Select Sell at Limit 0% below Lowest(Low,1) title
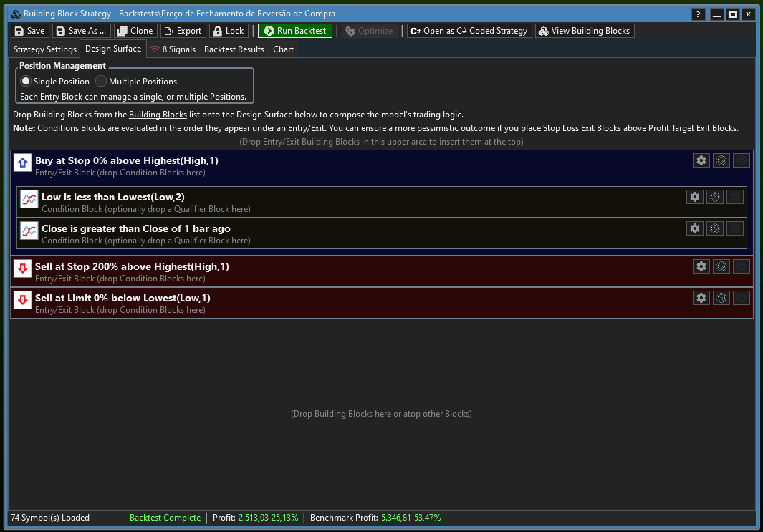Screen dimensions: 763x532 [x=123, y=298]
